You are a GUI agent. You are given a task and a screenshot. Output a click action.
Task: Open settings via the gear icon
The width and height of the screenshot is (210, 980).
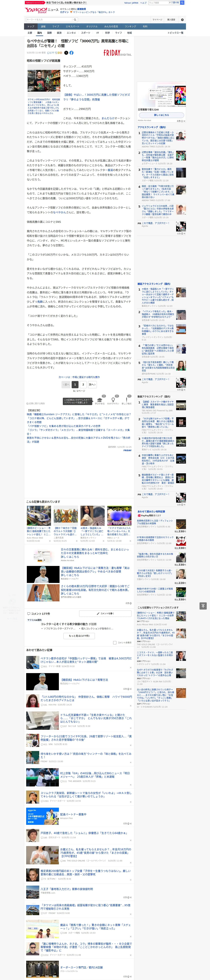tap(182, 19)
